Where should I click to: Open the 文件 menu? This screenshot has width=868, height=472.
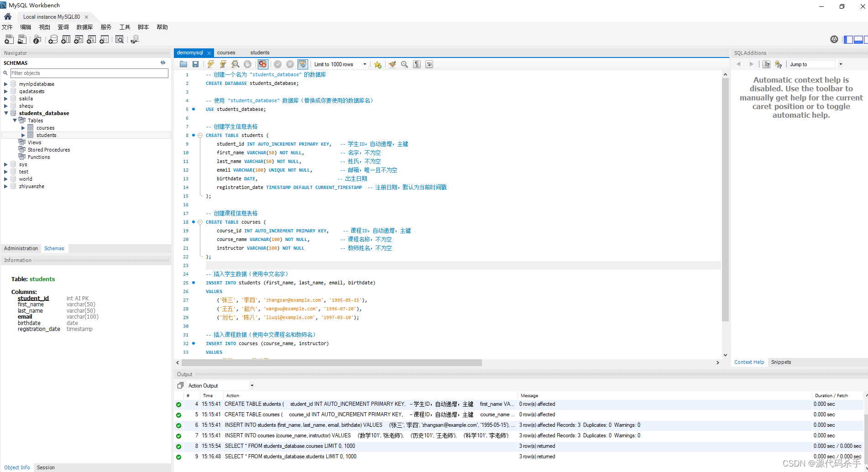point(7,27)
